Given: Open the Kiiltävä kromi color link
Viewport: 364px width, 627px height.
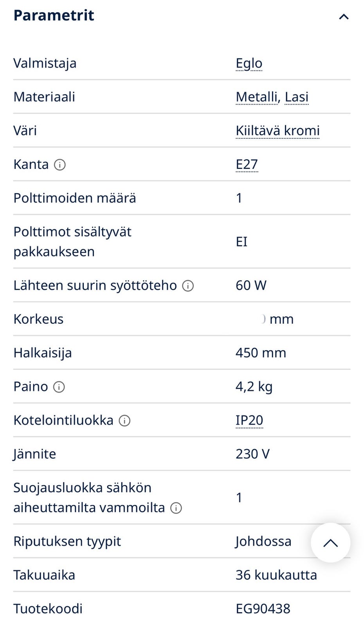Looking at the screenshot, I should click(x=278, y=131).
